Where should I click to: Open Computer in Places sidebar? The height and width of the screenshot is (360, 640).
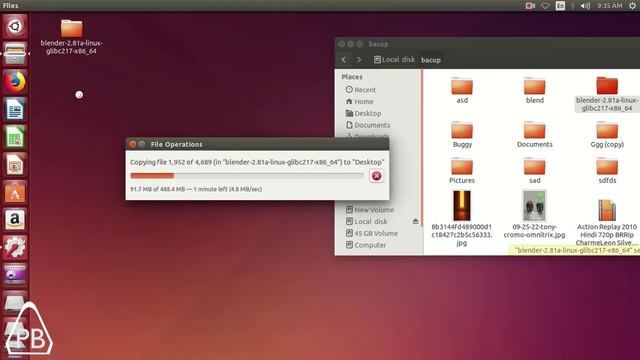(366, 245)
